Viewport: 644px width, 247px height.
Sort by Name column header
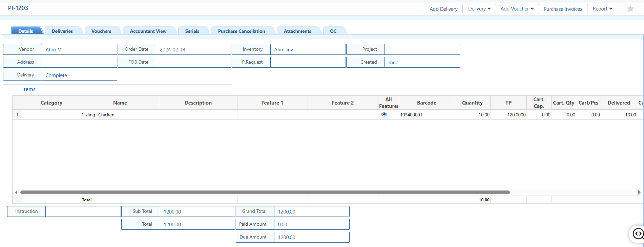120,103
